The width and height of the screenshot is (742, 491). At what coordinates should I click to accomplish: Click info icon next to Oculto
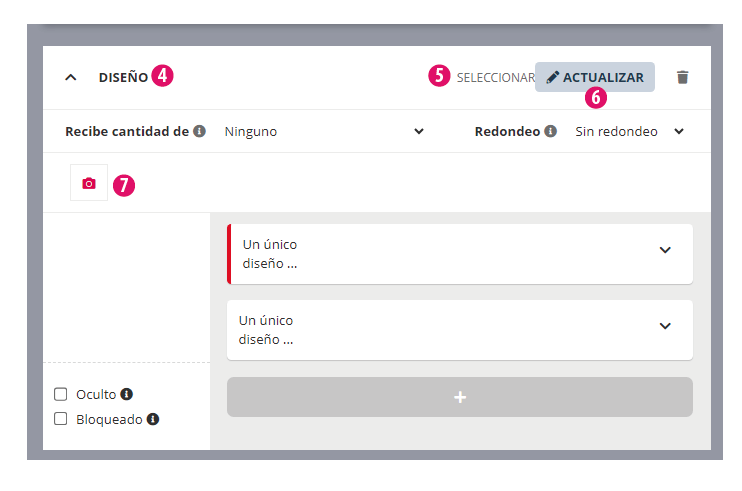[x=127, y=394]
